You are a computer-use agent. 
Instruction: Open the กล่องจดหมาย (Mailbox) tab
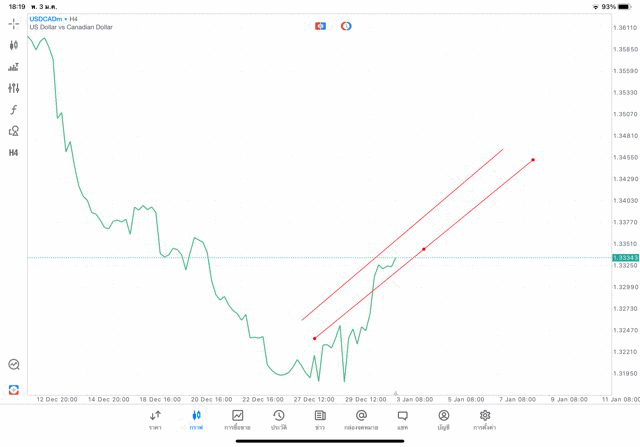[x=361, y=419]
